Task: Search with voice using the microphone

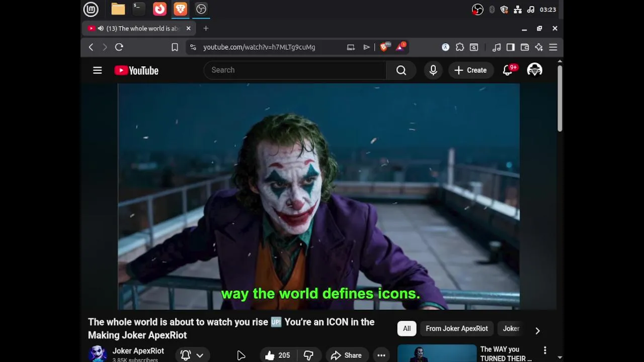Action: [433, 70]
